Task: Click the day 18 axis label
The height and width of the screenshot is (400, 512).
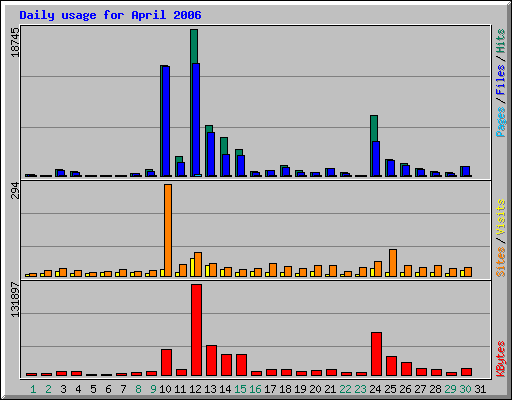Action: [285, 389]
